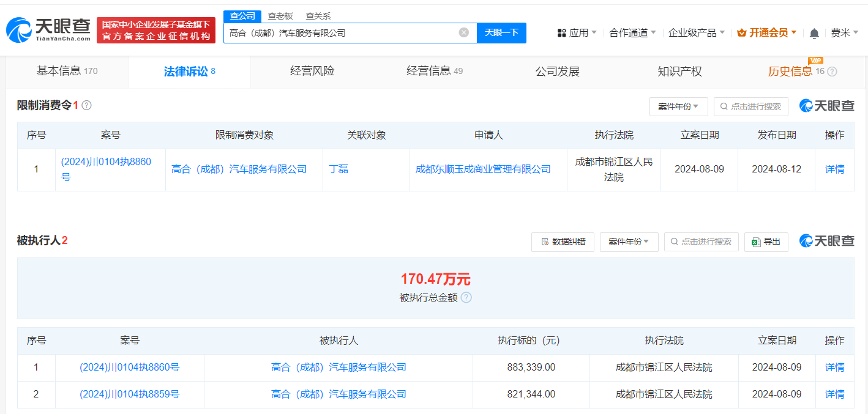The image size is (868, 414).
Task: Click the 历史信息 VIP badge
Action: point(817,61)
